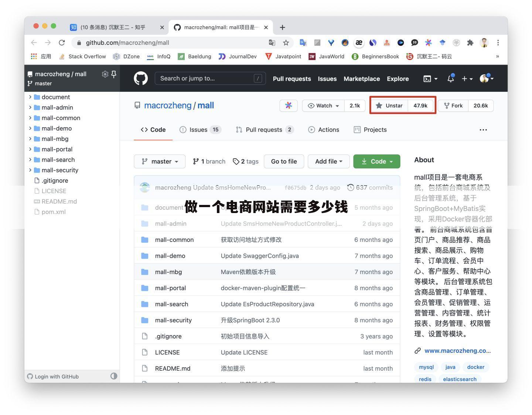The height and width of the screenshot is (415, 532).
Task: Open the feature preview lab icon
Action: (289, 105)
